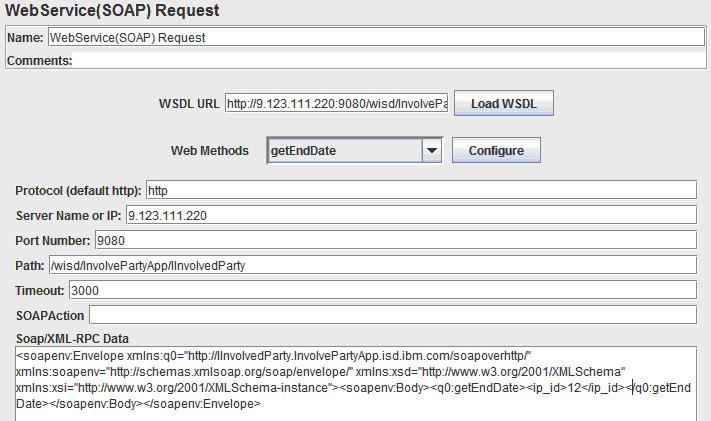Click the Path field with /wisd/InvolvePartyApp

[372, 265]
